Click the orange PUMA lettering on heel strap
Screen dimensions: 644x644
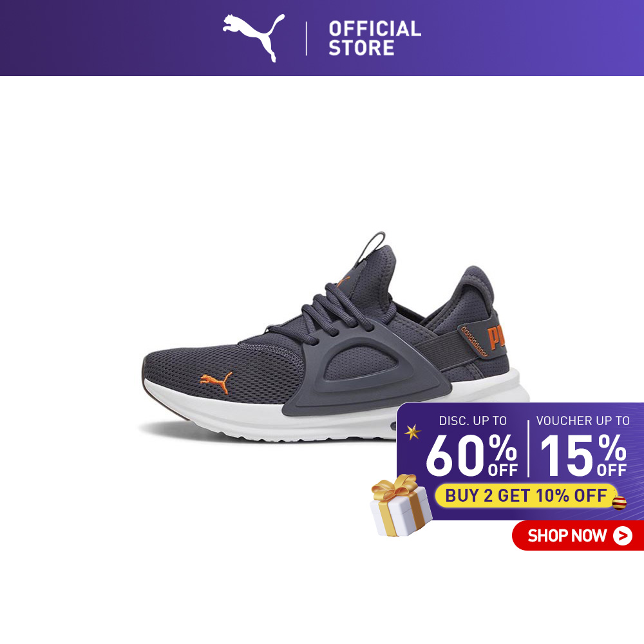[496, 337]
